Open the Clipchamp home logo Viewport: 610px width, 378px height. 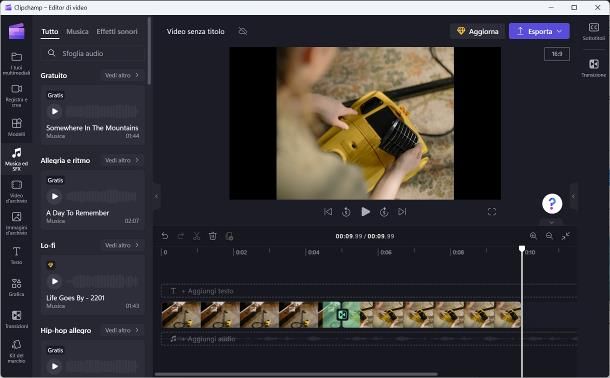click(16, 31)
